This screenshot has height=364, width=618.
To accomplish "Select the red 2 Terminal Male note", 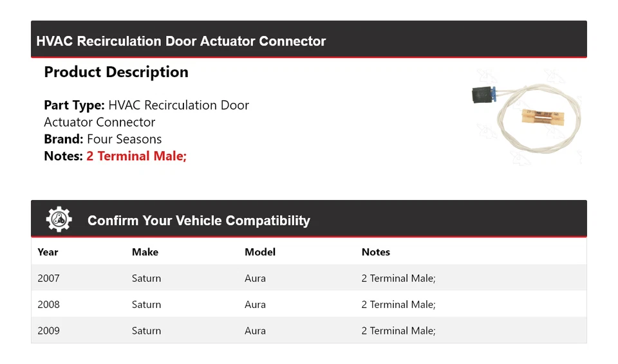I will click(x=136, y=156).
